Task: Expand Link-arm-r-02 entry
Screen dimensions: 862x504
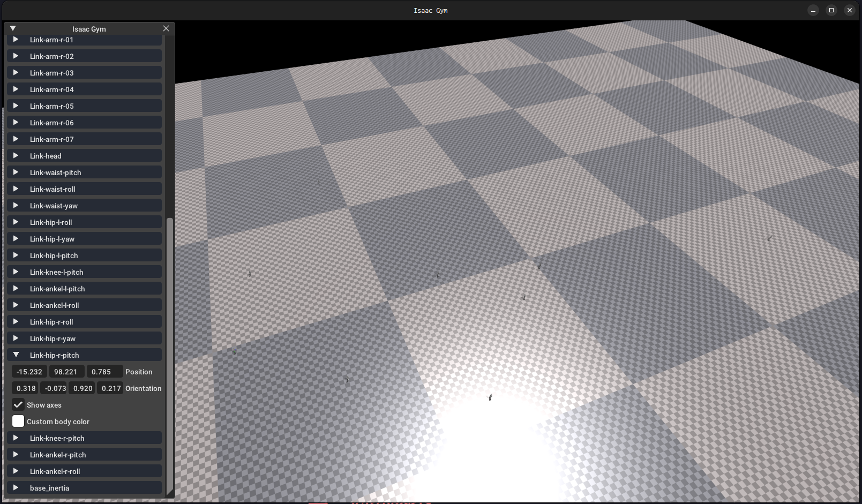Action: pyautogui.click(x=84, y=56)
